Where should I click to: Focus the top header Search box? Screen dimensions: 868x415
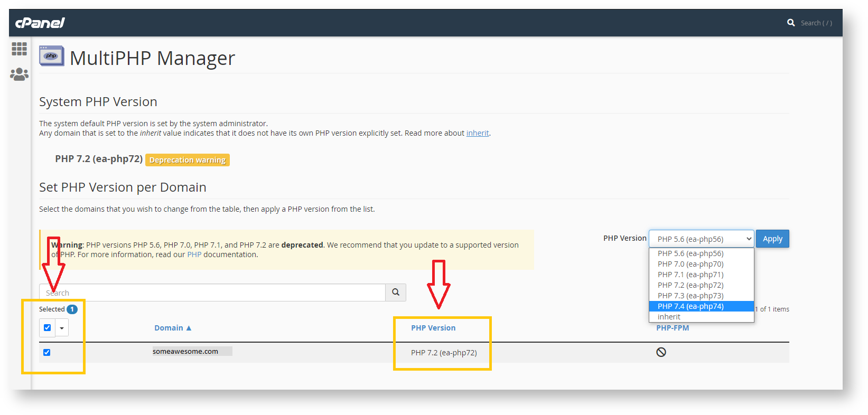816,23
